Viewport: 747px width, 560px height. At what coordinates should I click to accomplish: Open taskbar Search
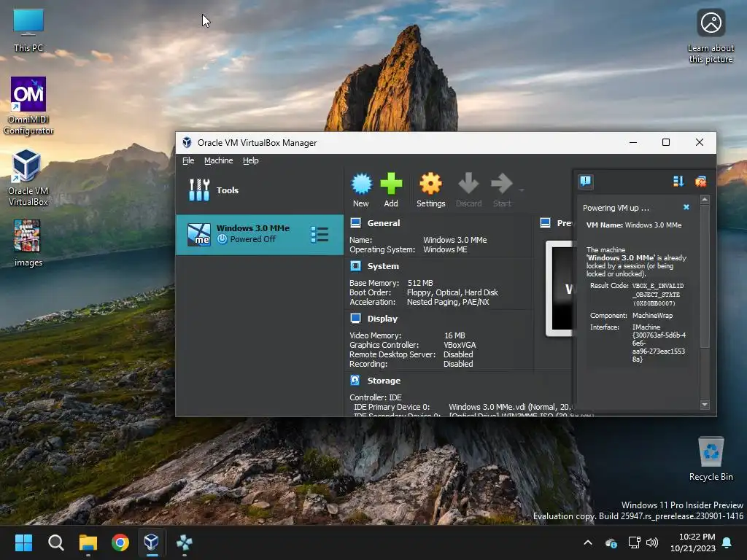click(x=55, y=542)
